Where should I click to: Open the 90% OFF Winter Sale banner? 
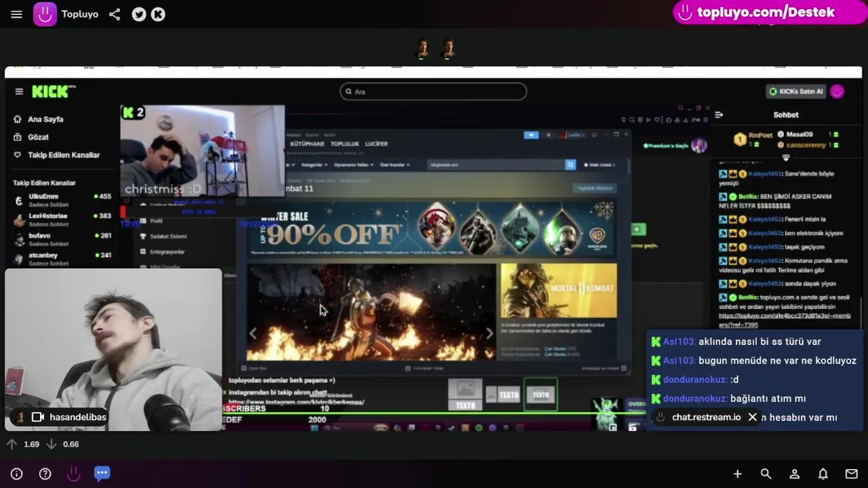(433, 229)
